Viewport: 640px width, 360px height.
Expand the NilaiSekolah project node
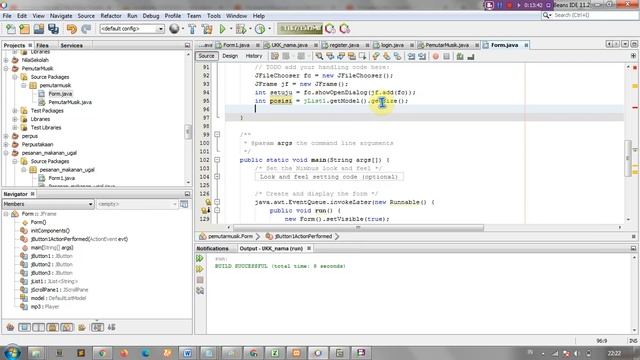coord(6,60)
